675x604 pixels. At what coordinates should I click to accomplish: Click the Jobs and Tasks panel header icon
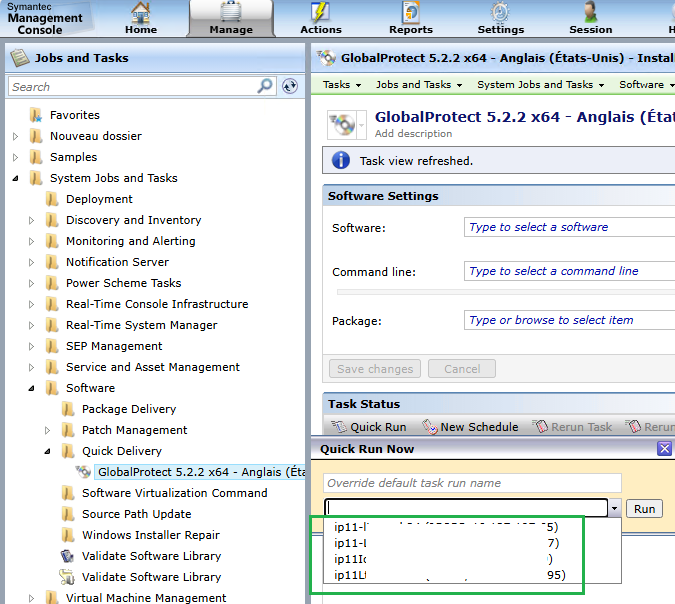(19, 58)
